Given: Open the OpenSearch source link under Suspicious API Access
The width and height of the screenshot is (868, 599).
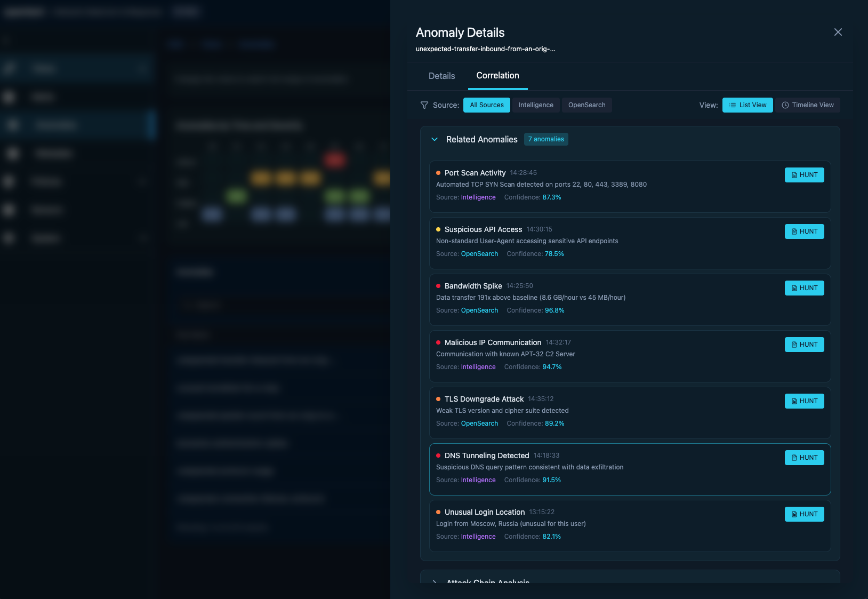Looking at the screenshot, I should point(479,254).
